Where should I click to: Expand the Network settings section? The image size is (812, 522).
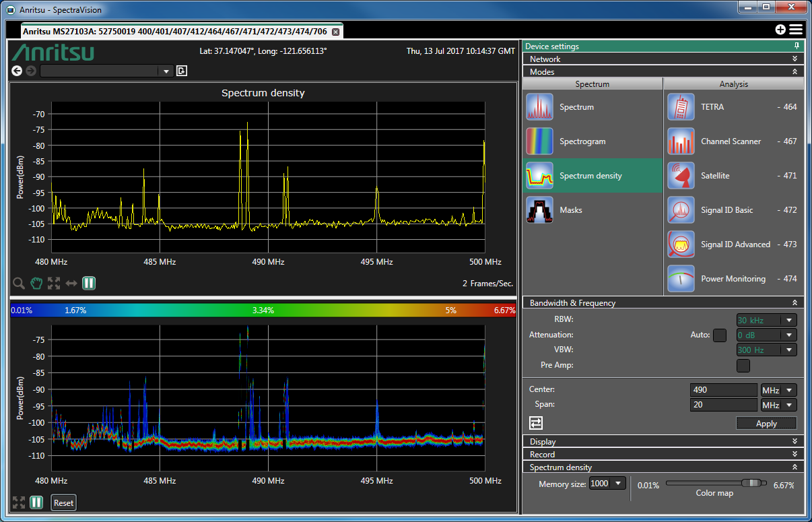794,59
